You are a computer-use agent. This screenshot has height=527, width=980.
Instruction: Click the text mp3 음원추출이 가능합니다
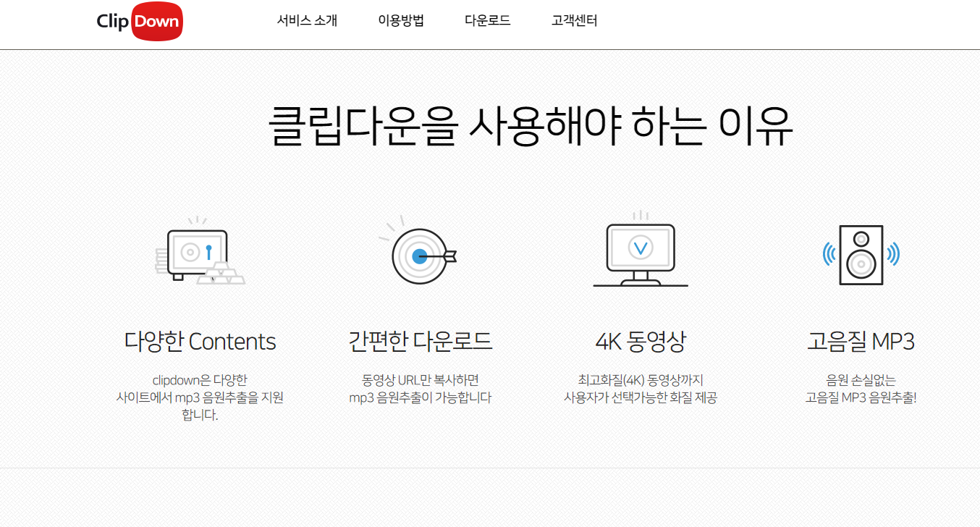pos(421,397)
